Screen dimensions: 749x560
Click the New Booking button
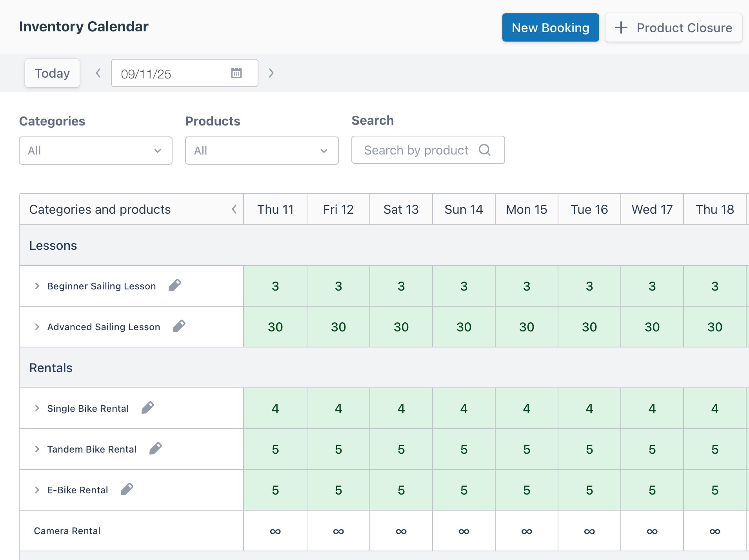pos(551,27)
